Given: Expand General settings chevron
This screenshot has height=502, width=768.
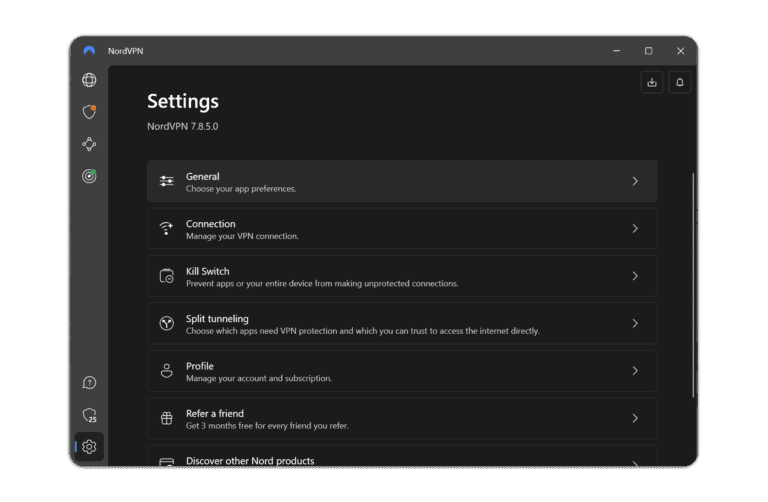Looking at the screenshot, I should coord(635,181).
